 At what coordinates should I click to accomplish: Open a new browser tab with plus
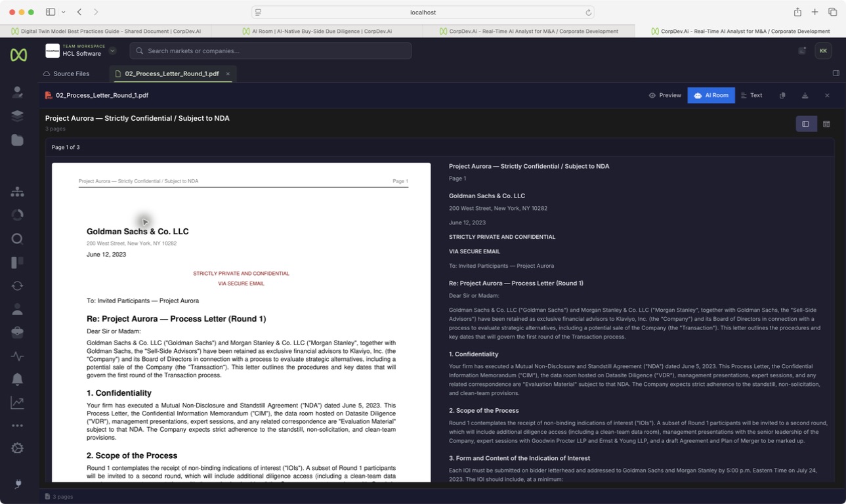click(x=814, y=12)
